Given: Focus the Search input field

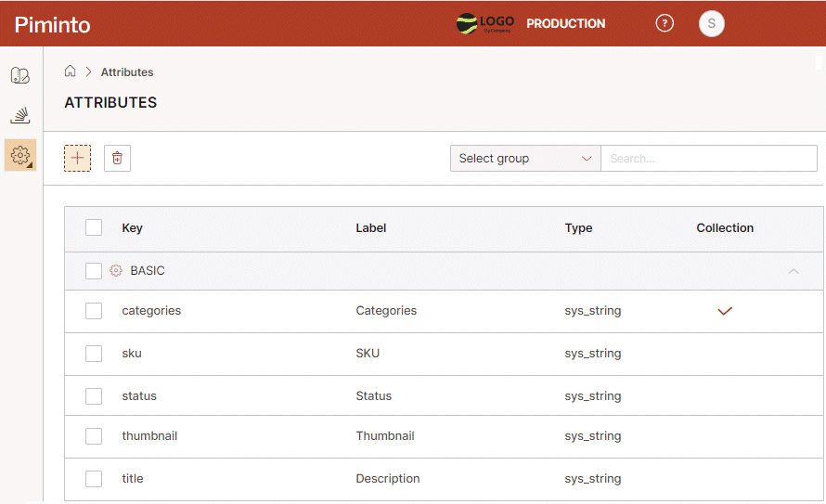Looking at the screenshot, I should [708, 159].
